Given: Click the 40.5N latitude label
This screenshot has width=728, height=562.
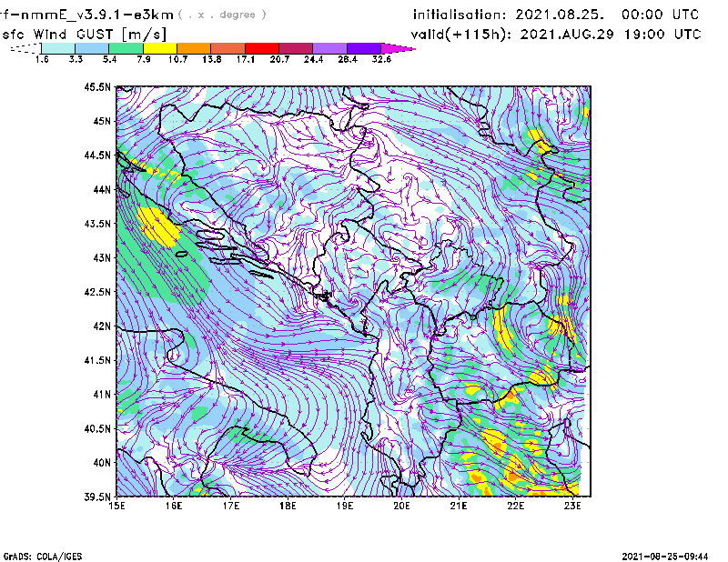Looking at the screenshot, I should coord(97,429).
